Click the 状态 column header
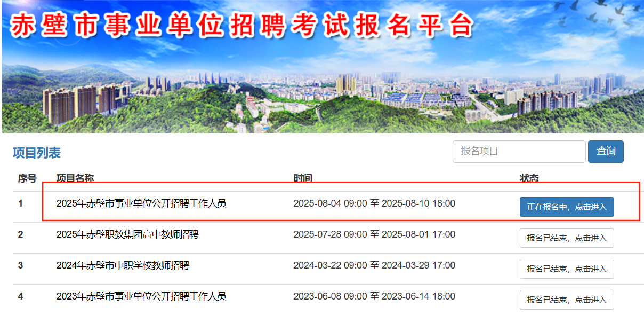The height and width of the screenshot is (315, 644). 529,178
